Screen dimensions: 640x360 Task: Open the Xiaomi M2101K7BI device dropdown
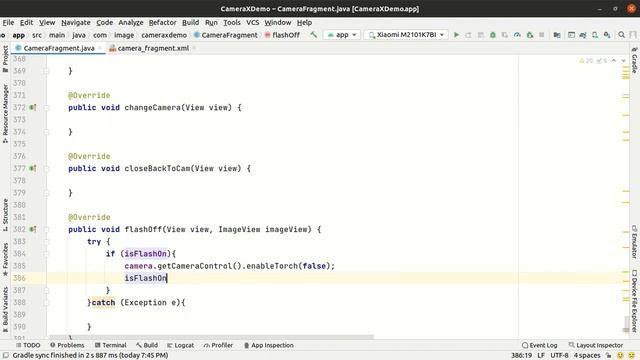tap(406, 35)
